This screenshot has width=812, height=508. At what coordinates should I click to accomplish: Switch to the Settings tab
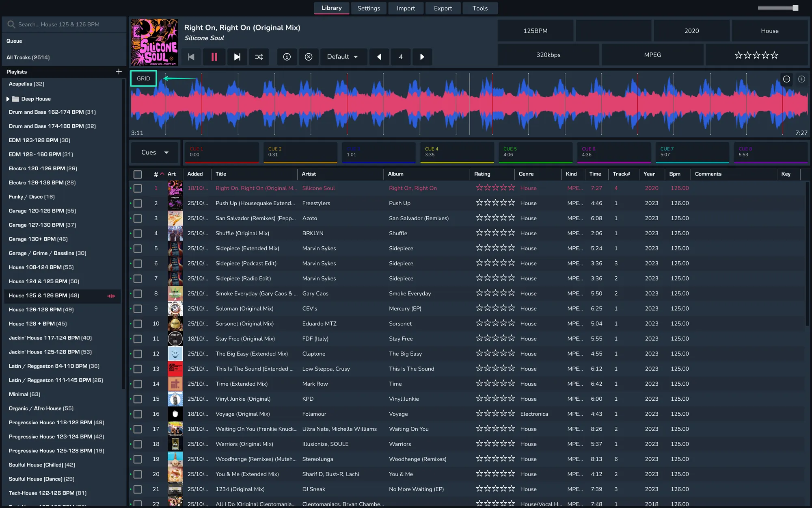[x=368, y=8]
